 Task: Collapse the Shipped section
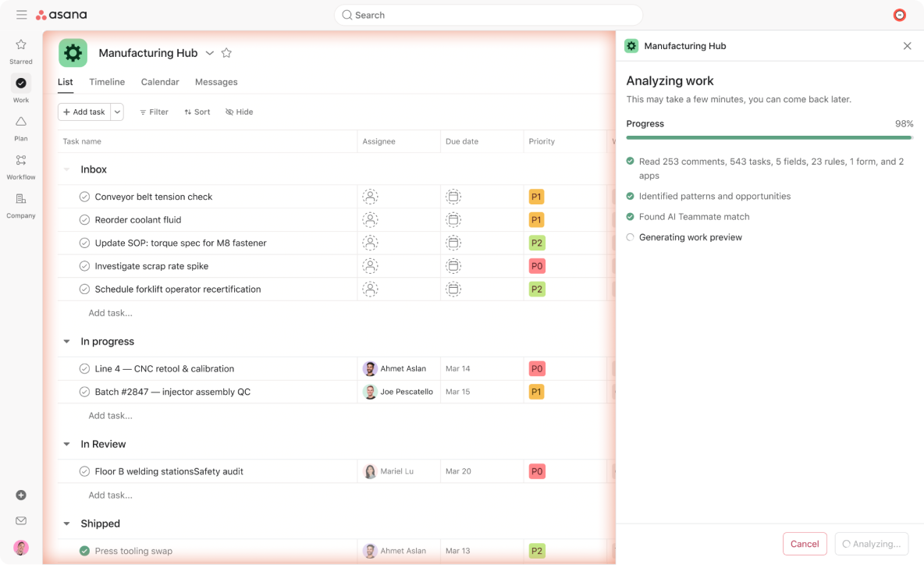[66, 524]
